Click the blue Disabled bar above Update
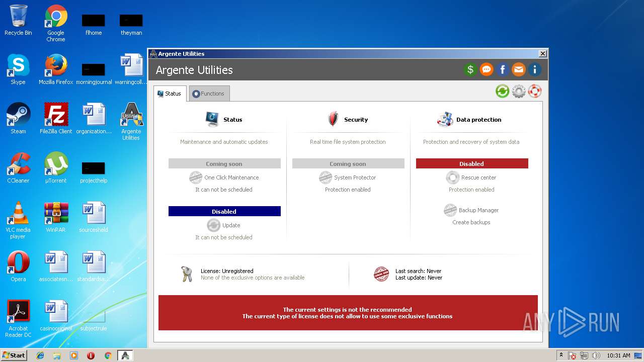 pos(224,211)
